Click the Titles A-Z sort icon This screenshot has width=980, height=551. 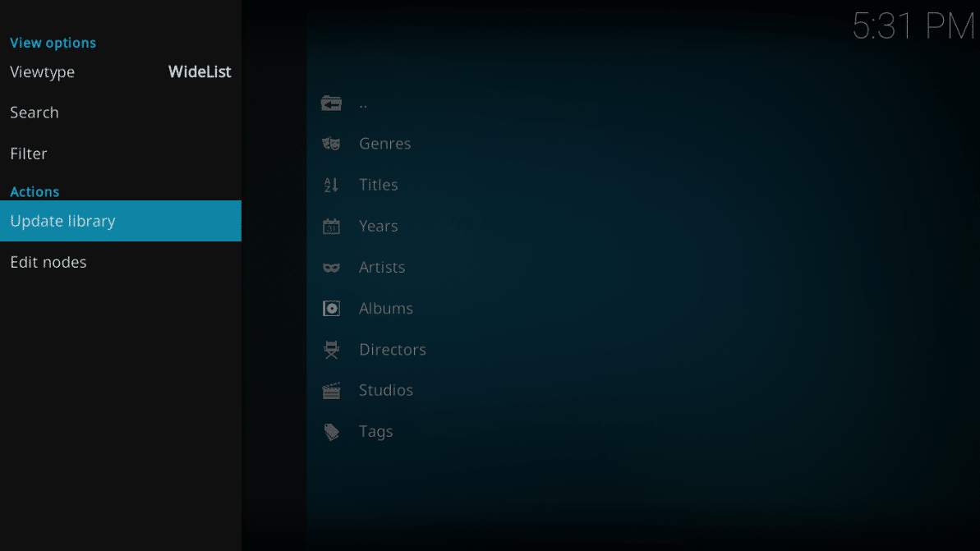(x=331, y=185)
